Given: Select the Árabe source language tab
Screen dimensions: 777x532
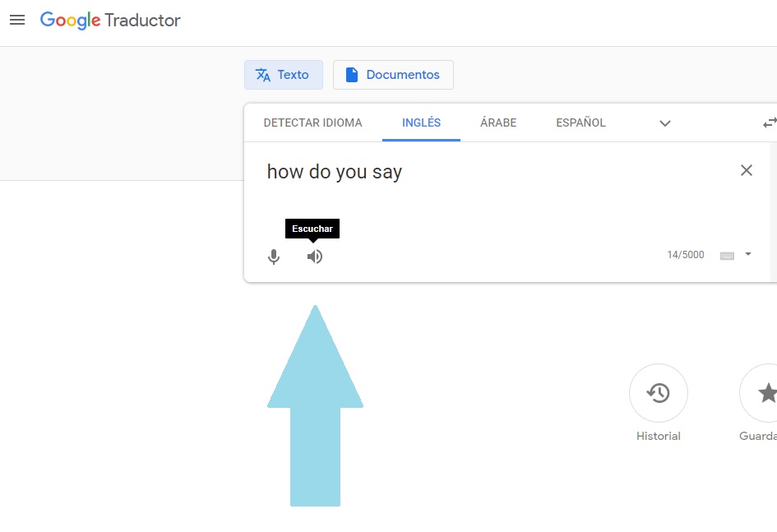Looking at the screenshot, I should pos(498,123).
